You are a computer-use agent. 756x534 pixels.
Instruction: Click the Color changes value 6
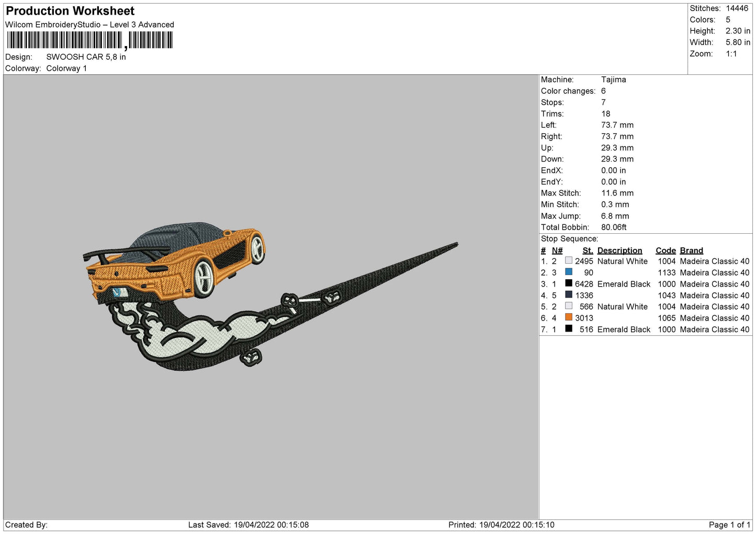(x=603, y=91)
